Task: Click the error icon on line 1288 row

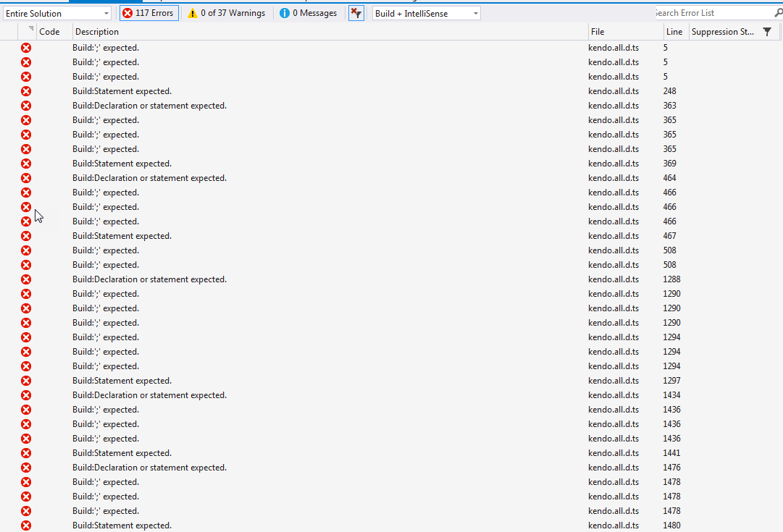Action: click(26, 279)
